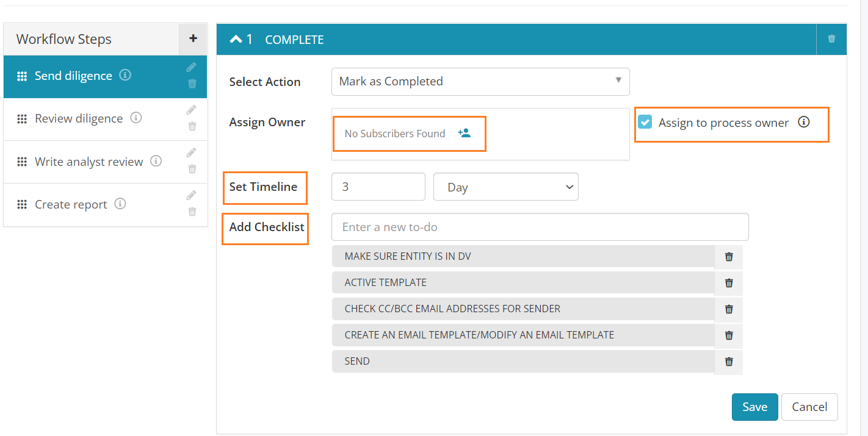Screen dimensions: 868x436
Task: Show info for Create report step
Action: (x=120, y=204)
